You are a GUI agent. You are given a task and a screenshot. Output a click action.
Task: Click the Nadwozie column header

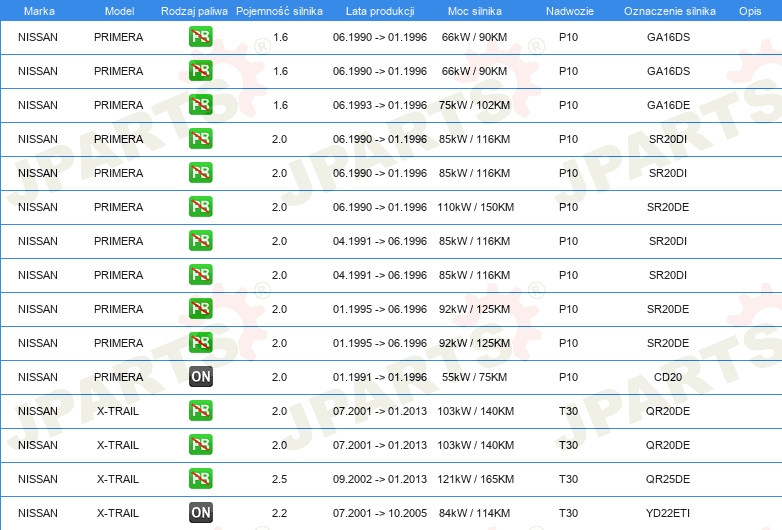click(570, 11)
